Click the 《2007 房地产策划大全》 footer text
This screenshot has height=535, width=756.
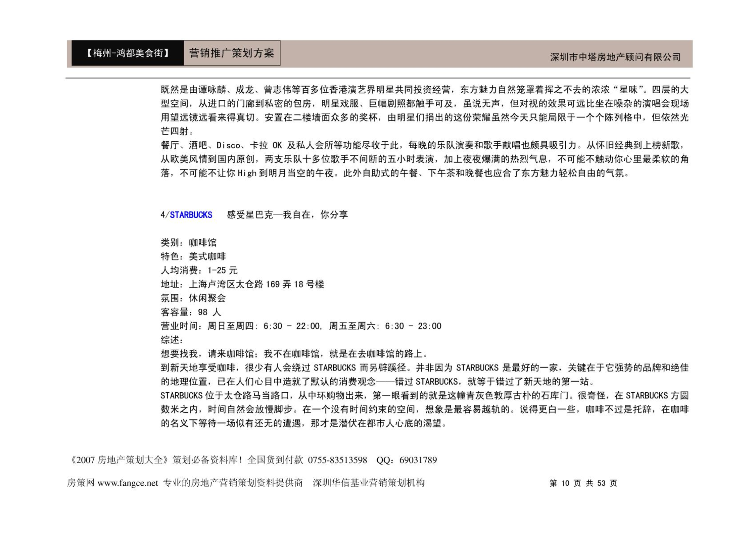pyautogui.click(x=119, y=460)
